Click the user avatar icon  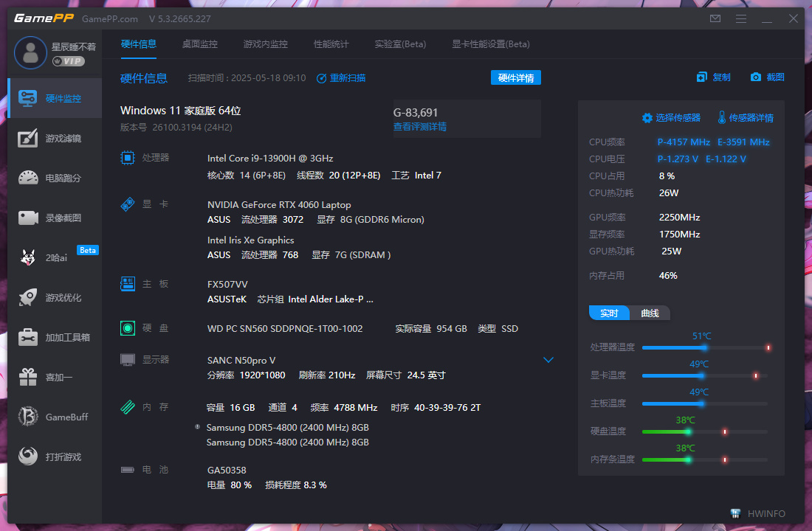tap(30, 53)
